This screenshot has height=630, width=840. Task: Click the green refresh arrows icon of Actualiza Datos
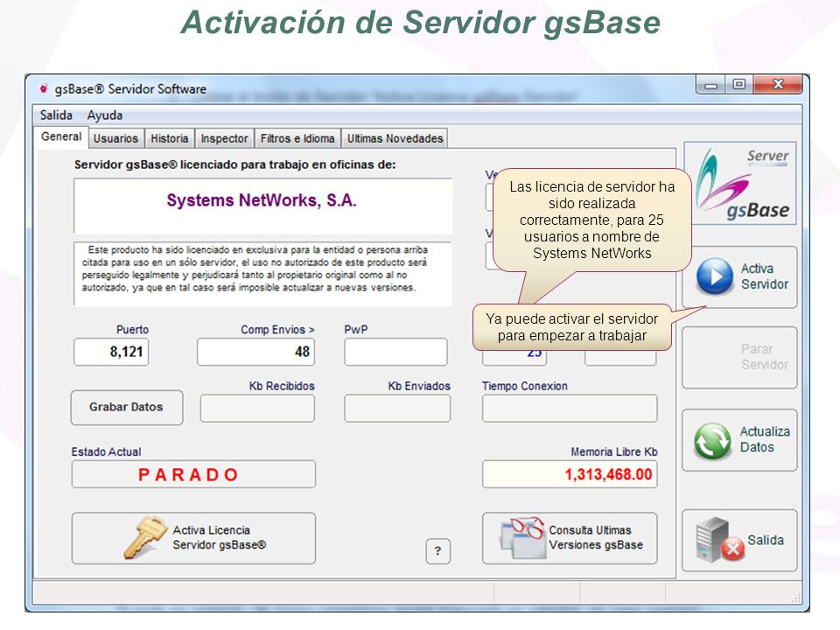tap(712, 441)
